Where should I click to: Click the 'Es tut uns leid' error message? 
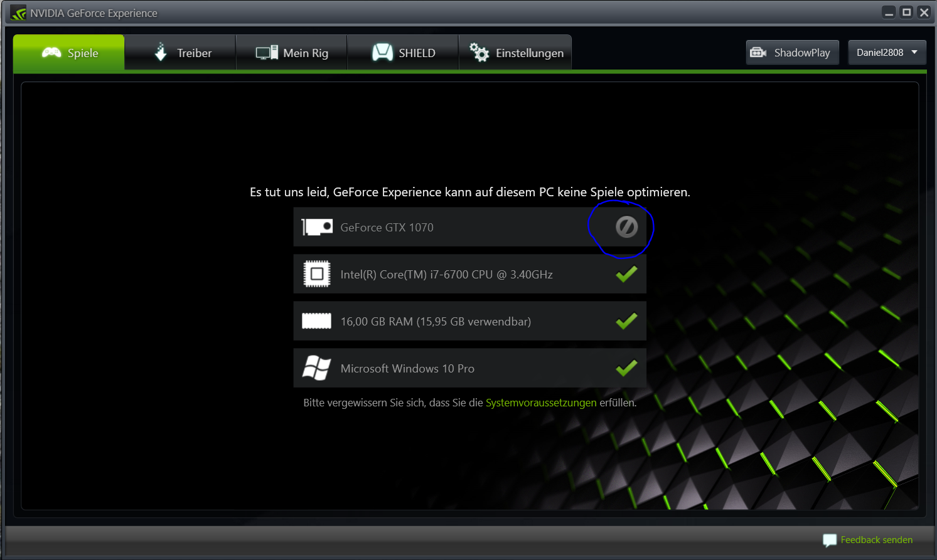pyautogui.click(x=470, y=192)
